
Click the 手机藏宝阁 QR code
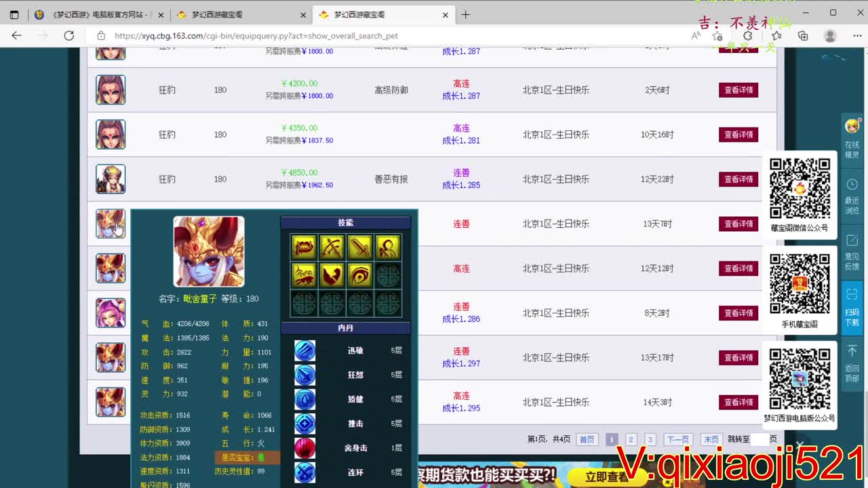(800, 285)
